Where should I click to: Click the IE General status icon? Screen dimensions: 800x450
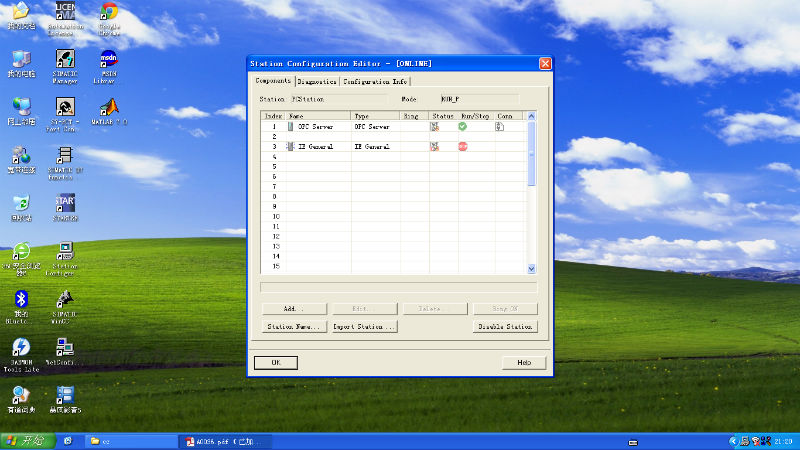pos(434,146)
